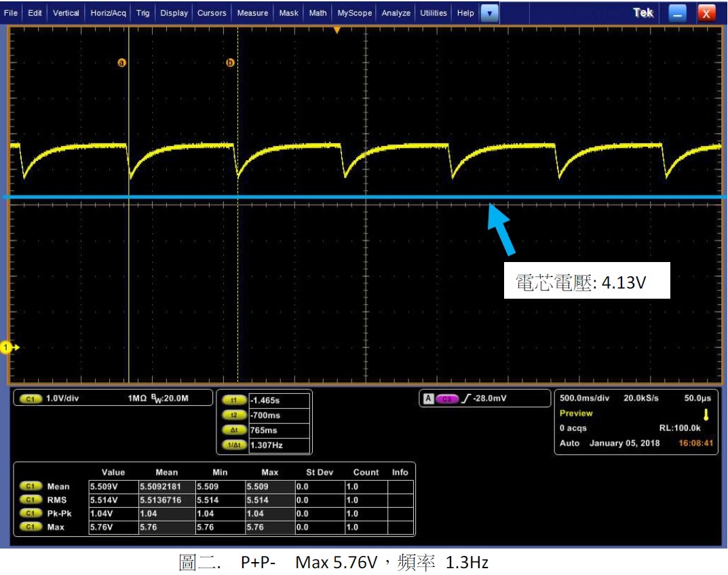This screenshot has width=728, height=575.
Task: Click cursor b marker on waveform
Action: click(x=230, y=62)
